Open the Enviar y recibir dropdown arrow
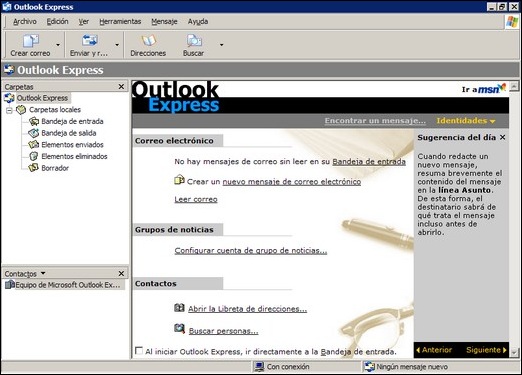The image size is (522, 375). point(117,45)
